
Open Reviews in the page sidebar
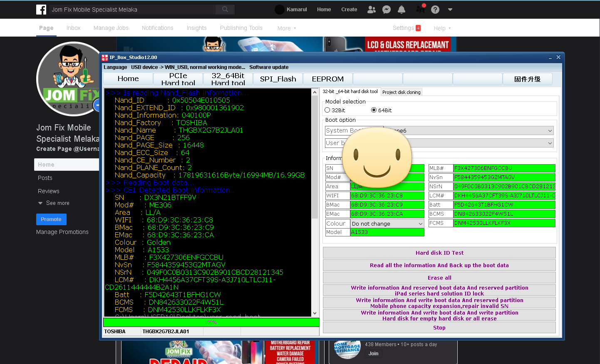[x=49, y=191]
